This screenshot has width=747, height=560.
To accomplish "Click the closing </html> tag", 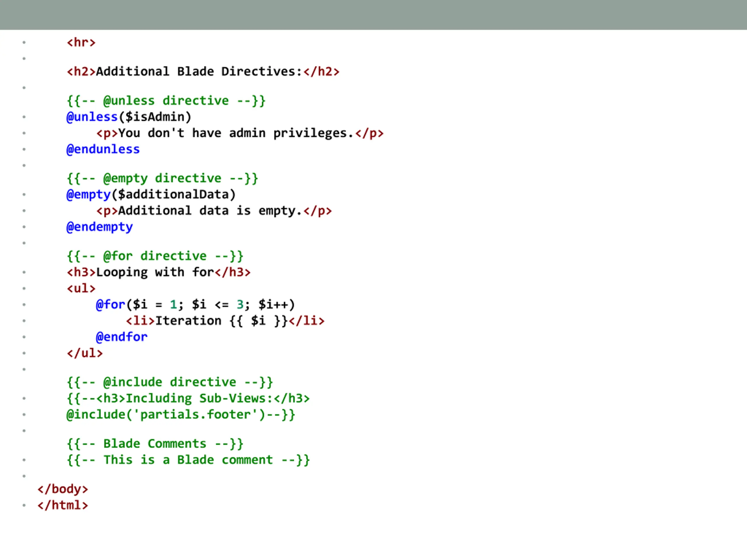I will pyautogui.click(x=63, y=505).
